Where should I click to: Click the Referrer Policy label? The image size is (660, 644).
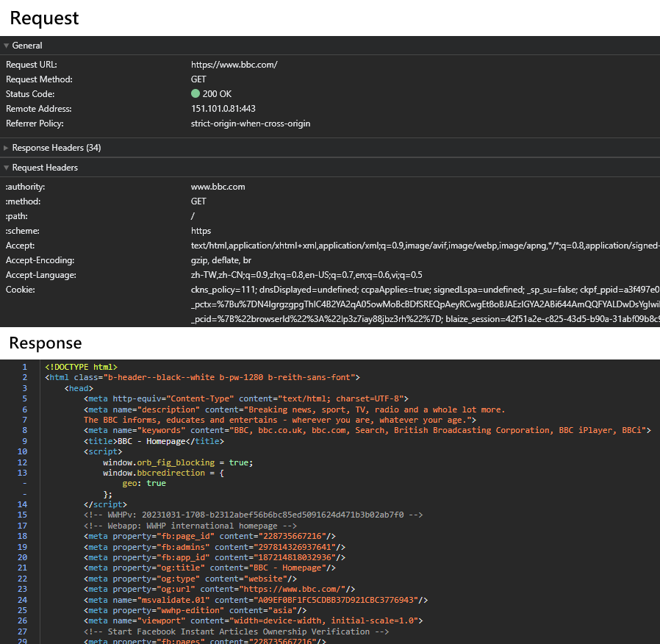click(x=35, y=124)
